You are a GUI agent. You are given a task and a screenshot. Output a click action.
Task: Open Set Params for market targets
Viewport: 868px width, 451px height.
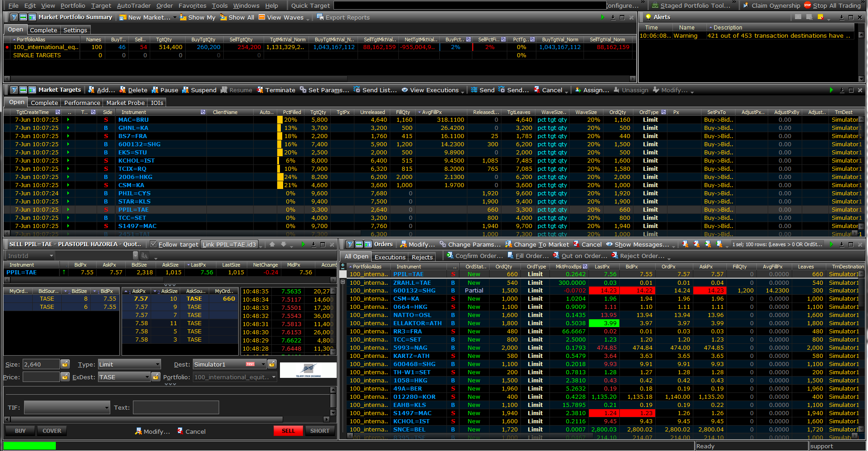324,90
